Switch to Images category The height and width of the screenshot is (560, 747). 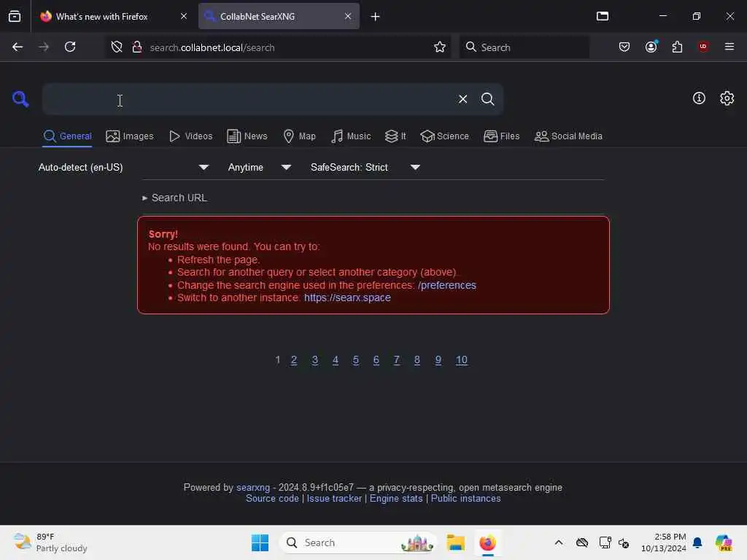click(x=130, y=136)
